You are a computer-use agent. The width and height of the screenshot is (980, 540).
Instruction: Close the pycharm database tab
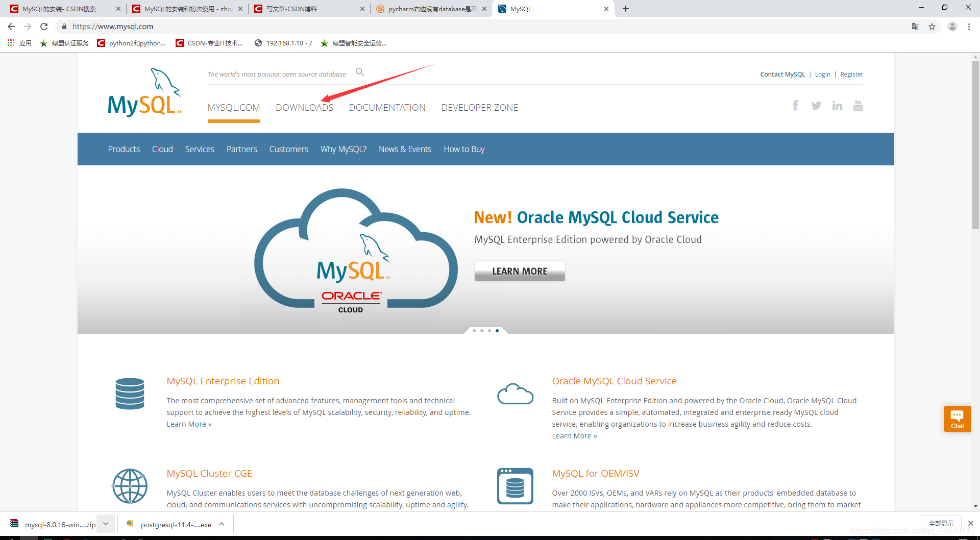[484, 9]
